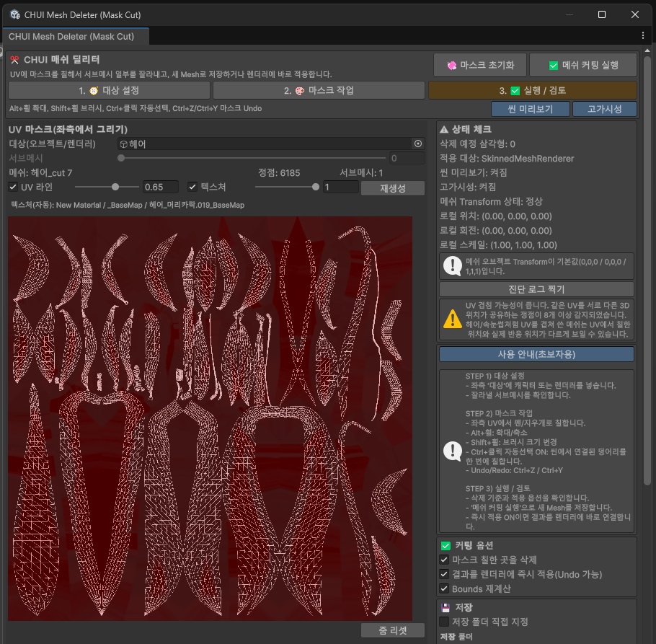Click the text 로컬 스케일: (1.00, 1.00, 1.00)

[498, 245]
